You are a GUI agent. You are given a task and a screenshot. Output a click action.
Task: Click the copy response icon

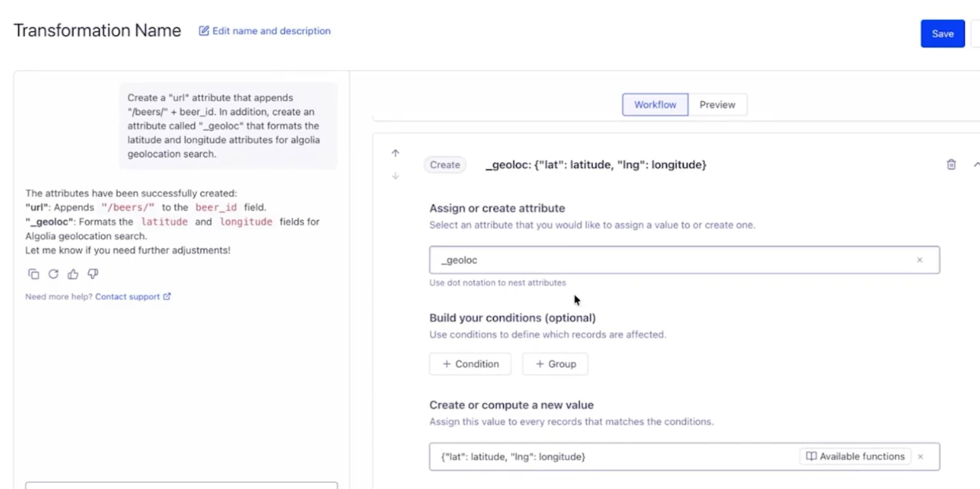[x=33, y=274]
